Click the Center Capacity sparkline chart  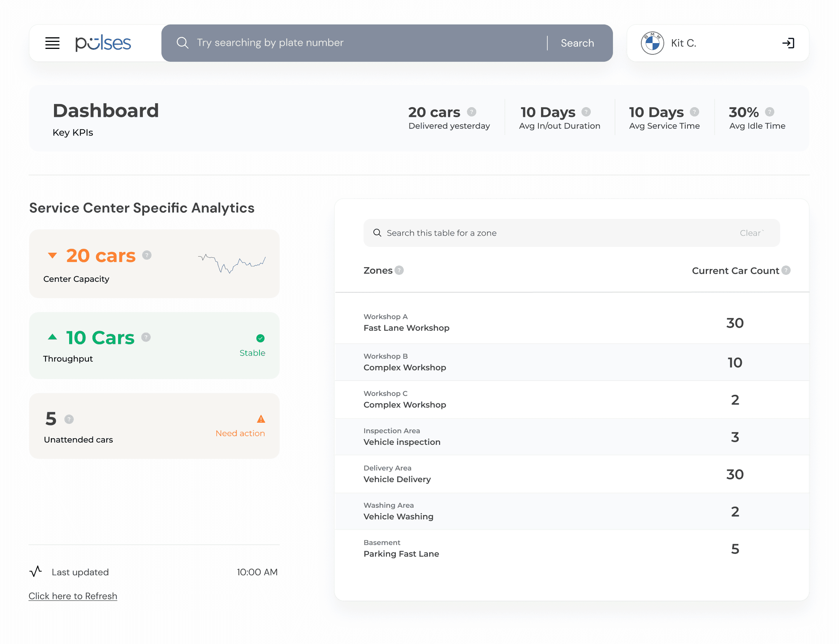point(232,263)
